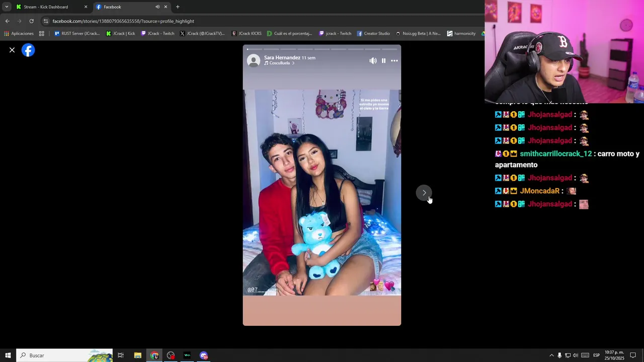Open the Cosculluela music link
This screenshot has width=644, height=362.
(x=280, y=63)
